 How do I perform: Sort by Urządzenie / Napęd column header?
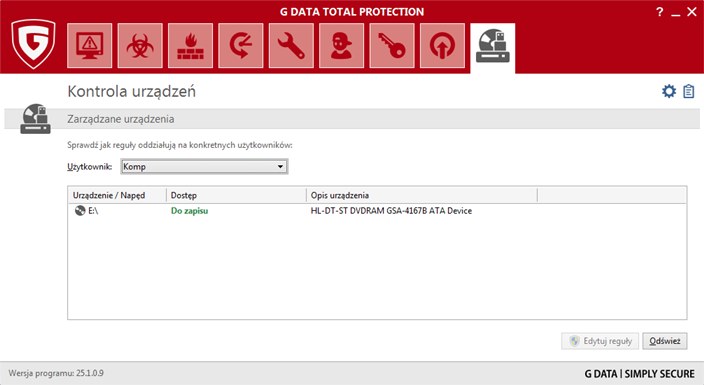click(x=117, y=195)
